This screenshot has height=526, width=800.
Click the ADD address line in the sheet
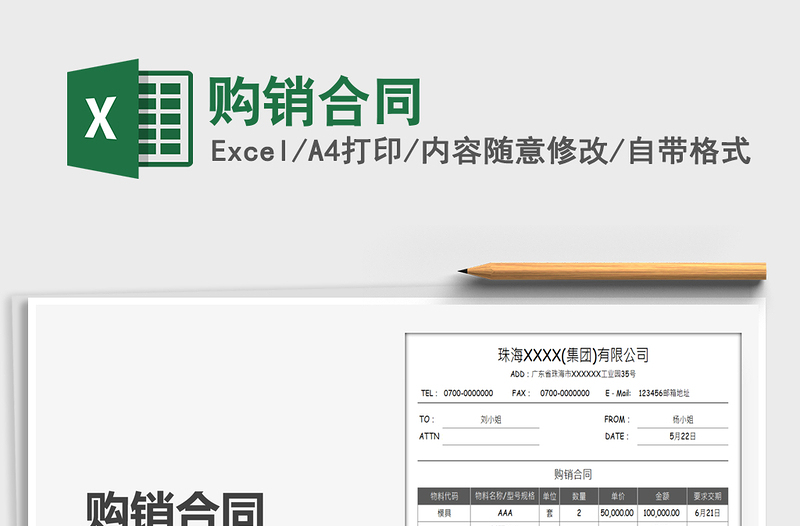pyautogui.click(x=573, y=374)
